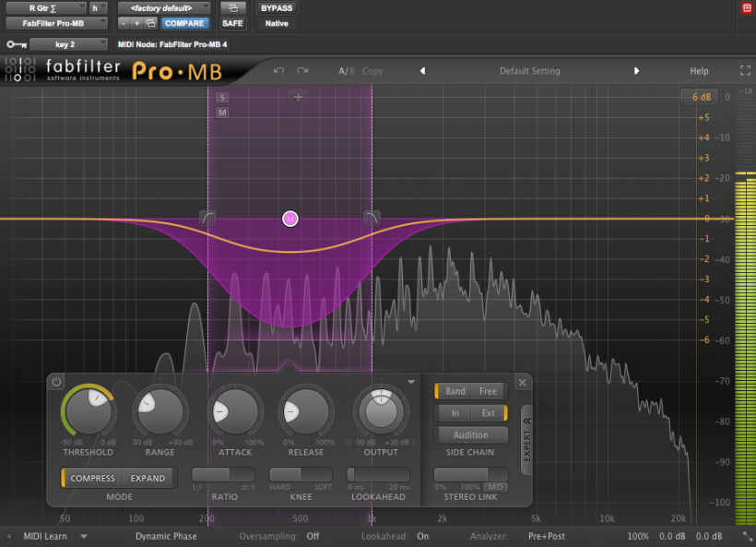Select COMPRESS mode
The height and width of the screenshot is (547, 756).
[x=91, y=478]
